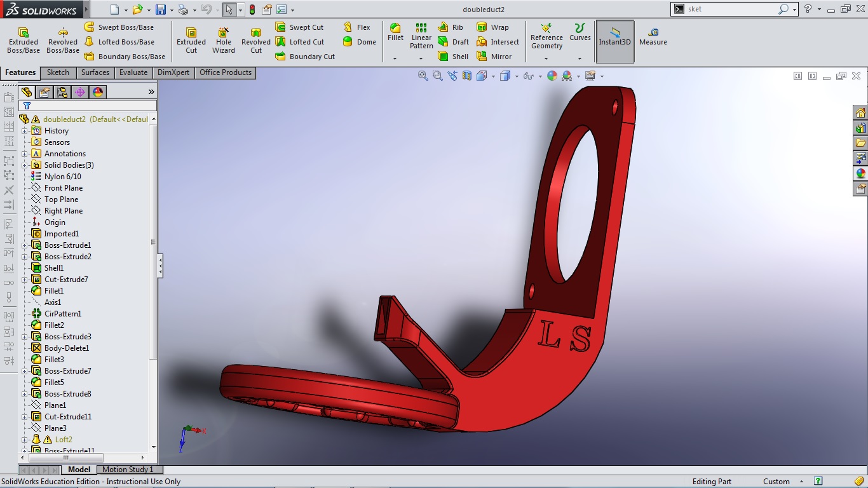This screenshot has height=488, width=868.
Task: Open the DisplayManager tab icon
Action: click(98, 92)
